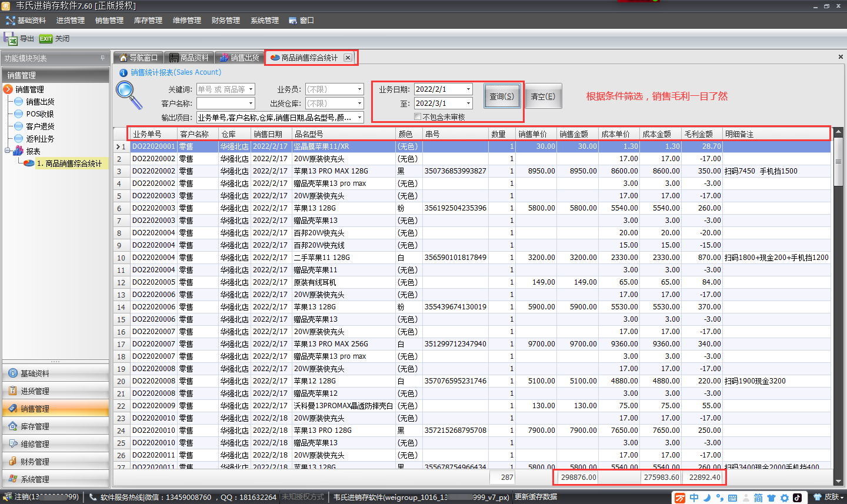The height and width of the screenshot is (504, 847).
Task: Open the 进货管理 menu
Action: click(x=71, y=21)
